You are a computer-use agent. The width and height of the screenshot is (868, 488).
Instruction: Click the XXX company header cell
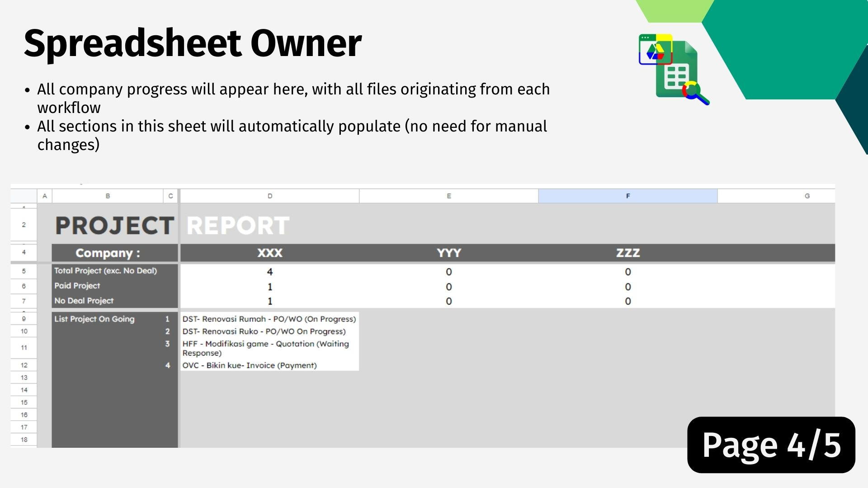pyautogui.click(x=269, y=253)
